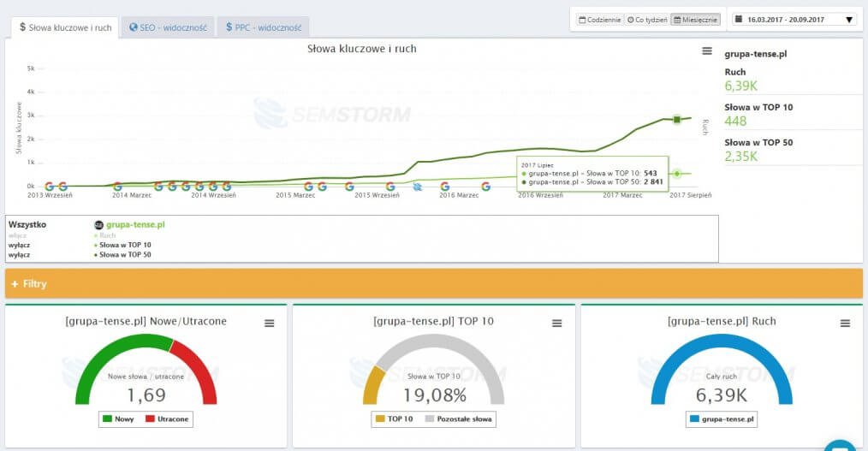
Task: Toggle TOP 10 legend item in TOP 10 gauge
Action: point(394,418)
